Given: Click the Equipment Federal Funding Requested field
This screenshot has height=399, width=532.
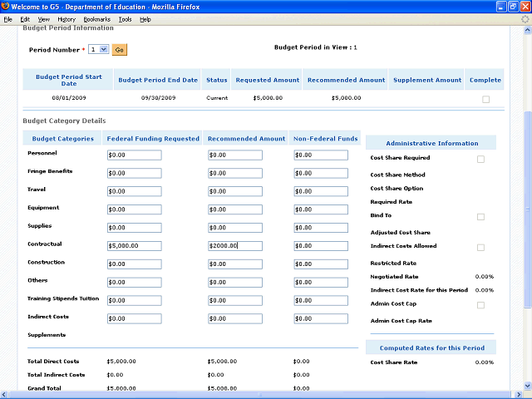Looking at the screenshot, I should (134, 209).
